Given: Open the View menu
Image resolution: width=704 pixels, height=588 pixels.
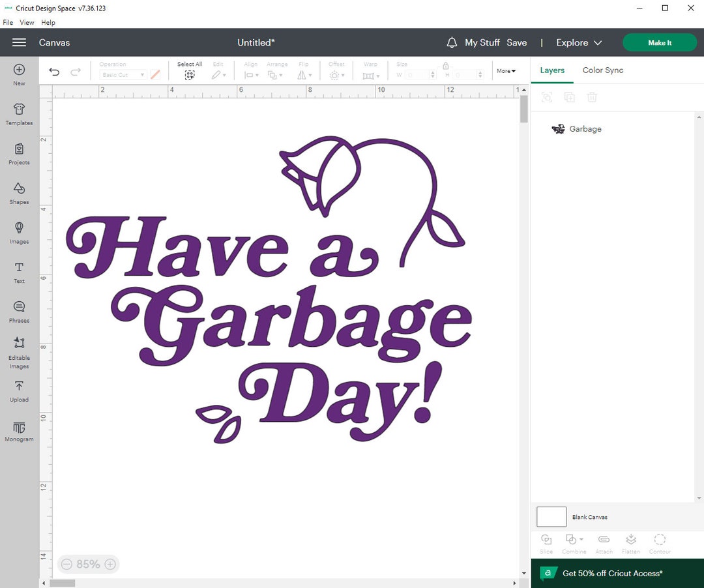Looking at the screenshot, I should (x=27, y=22).
